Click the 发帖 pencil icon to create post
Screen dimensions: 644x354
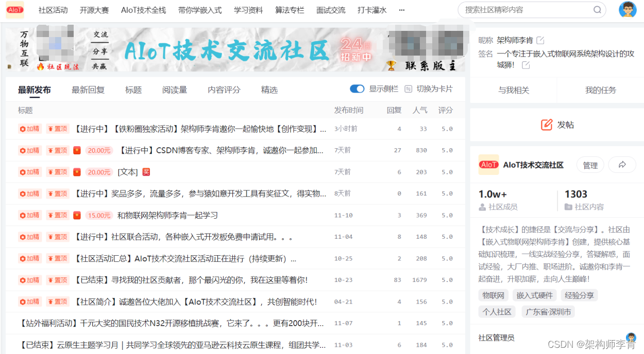(x=547, y=125)
